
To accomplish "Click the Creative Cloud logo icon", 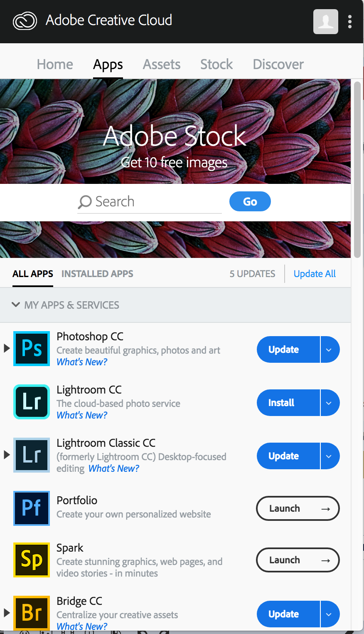I will coord(25,21).
